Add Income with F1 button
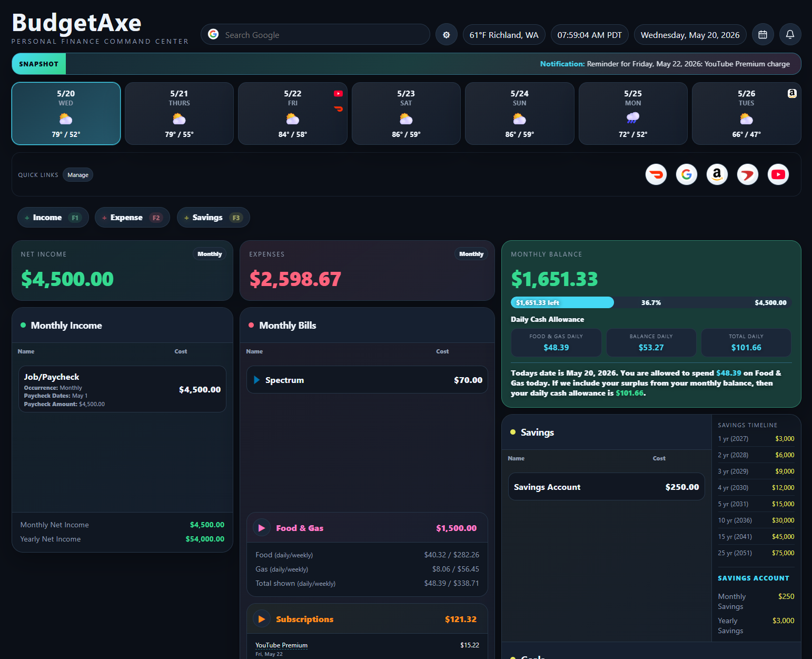 coord(53,218)
